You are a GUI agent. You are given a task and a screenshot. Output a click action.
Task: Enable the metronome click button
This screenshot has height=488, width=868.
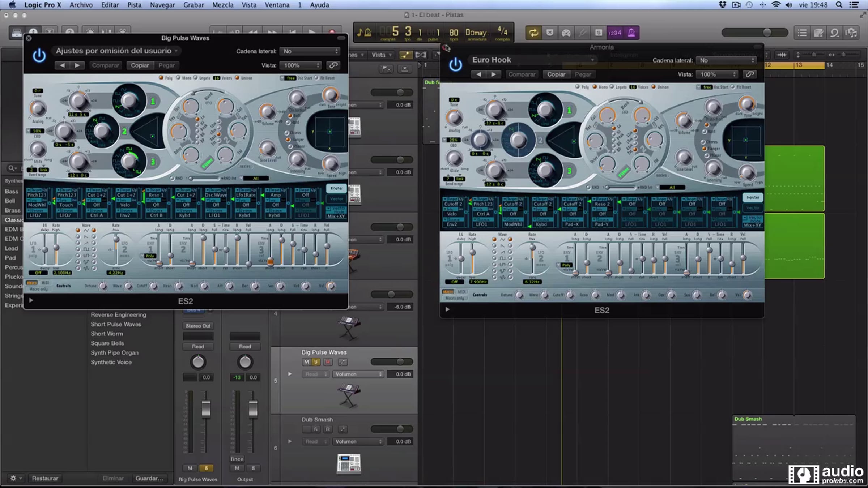pos(631,33)
